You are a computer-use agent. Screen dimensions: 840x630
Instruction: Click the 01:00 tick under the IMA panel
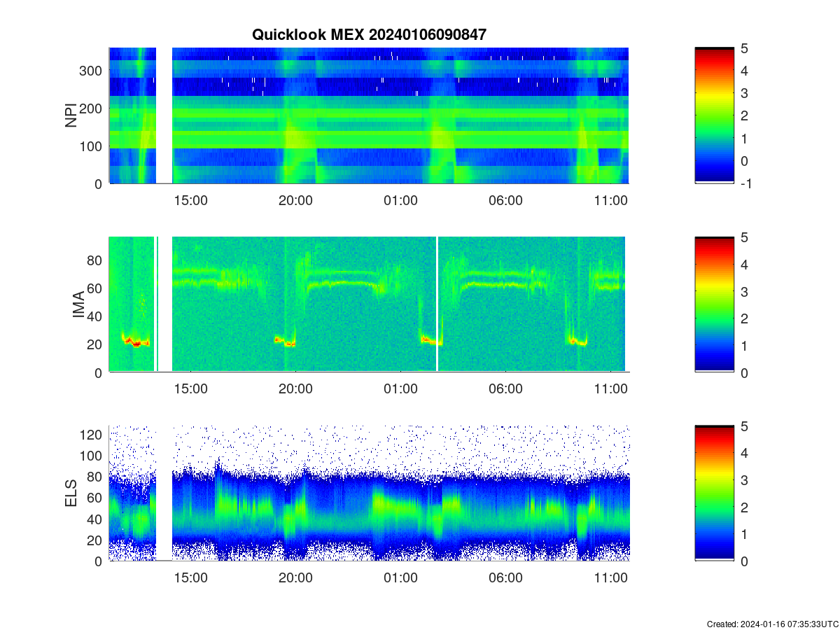pos(400,389)
